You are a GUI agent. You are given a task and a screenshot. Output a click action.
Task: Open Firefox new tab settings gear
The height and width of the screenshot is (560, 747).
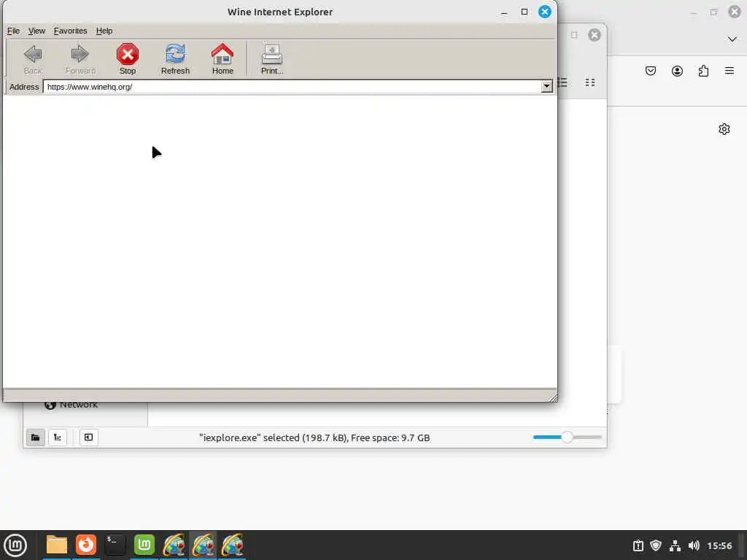pyautogui.click(x=724, y=129)
